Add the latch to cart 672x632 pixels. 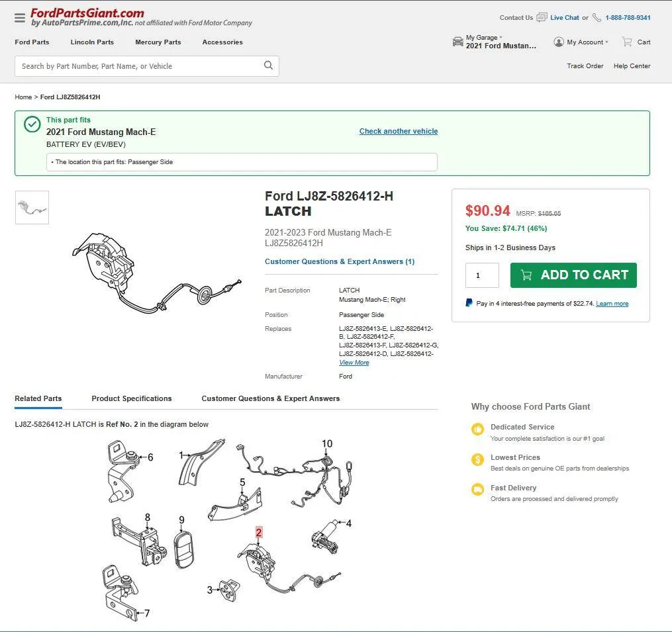tap(573, 275)
